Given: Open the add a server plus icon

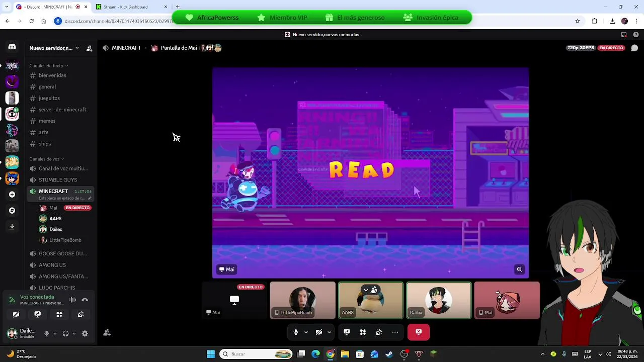Looking at the screenshot, I should pos(12,195).
